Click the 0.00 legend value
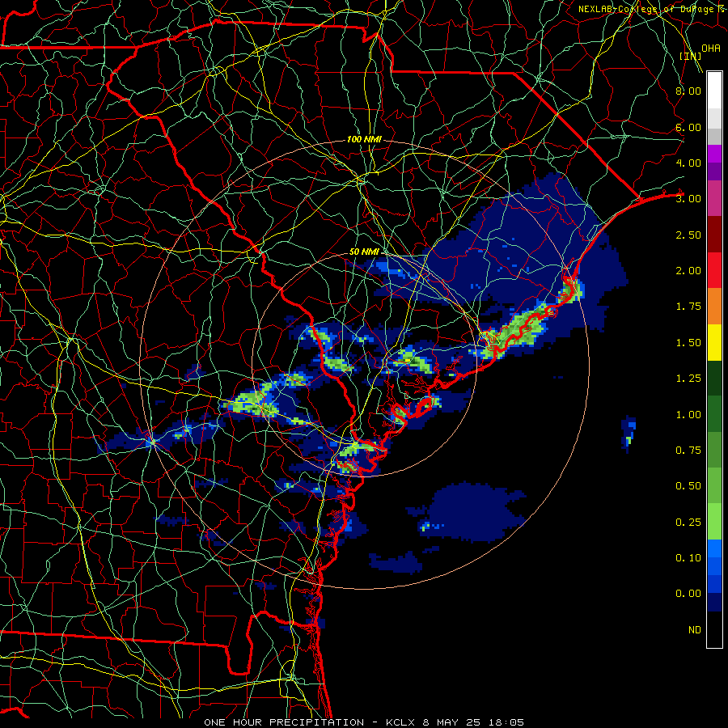This screenshot has height=728, width=728. click(688, 594)
